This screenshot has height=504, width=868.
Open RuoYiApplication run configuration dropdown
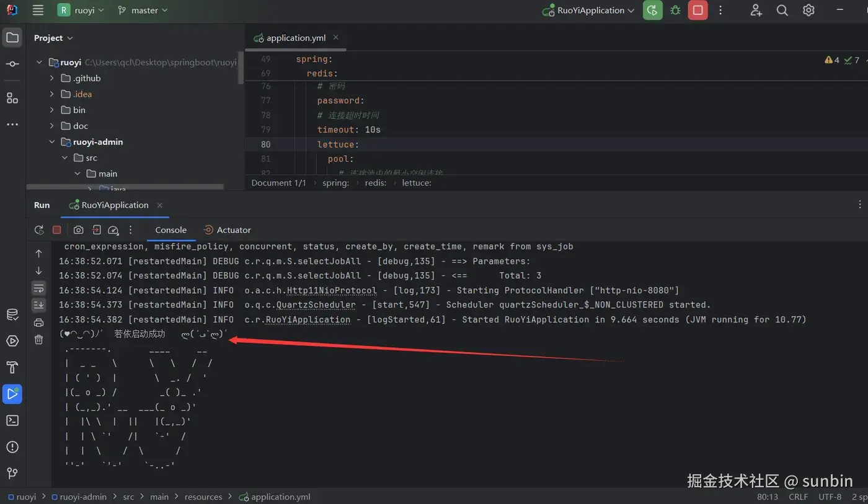(588, 11)
